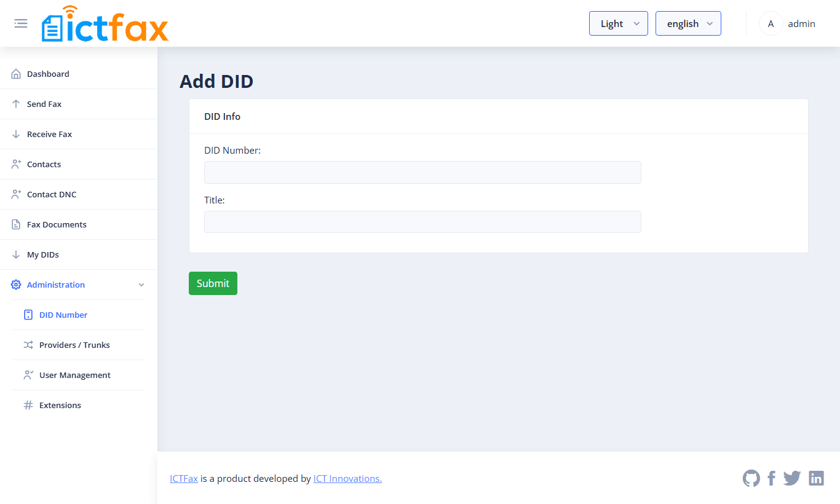Click the Receive Fax down-arrow icon
This screenshot has width=840, height=504.
click(16, 134)
